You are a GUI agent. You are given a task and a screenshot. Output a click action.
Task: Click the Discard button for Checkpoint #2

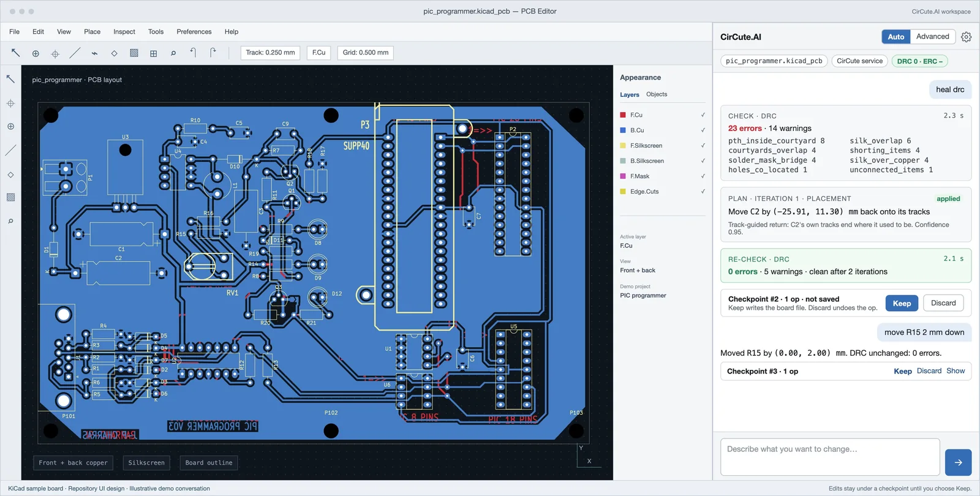coord(943,303)
